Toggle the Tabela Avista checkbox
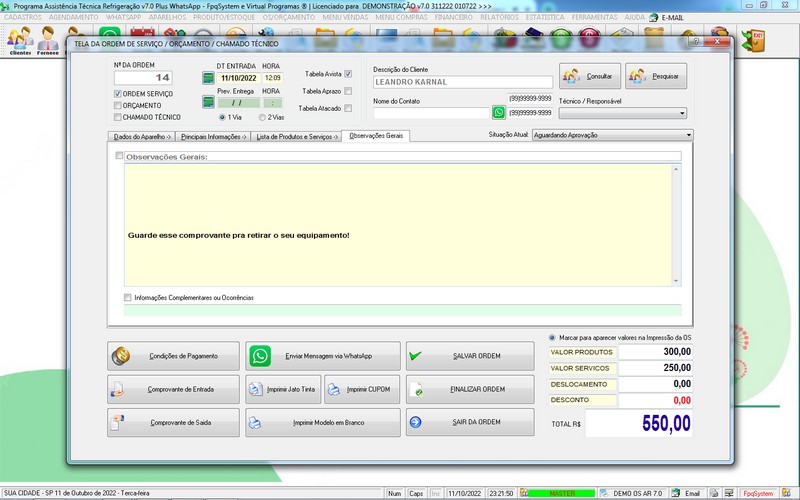The width and height of the screenshot is (800, 500). 348,74
